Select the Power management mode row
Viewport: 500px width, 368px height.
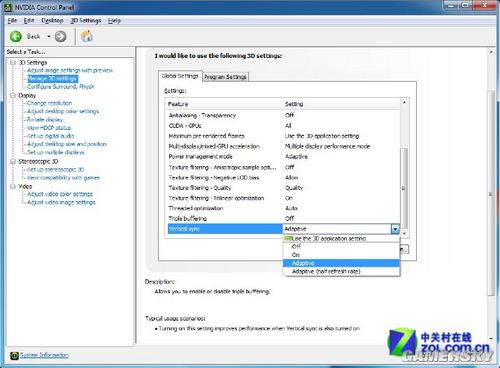(283, 157)
